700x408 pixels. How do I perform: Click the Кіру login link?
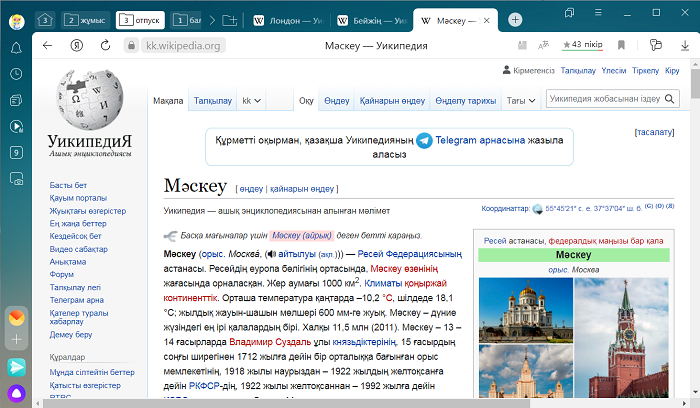point(672,71)
